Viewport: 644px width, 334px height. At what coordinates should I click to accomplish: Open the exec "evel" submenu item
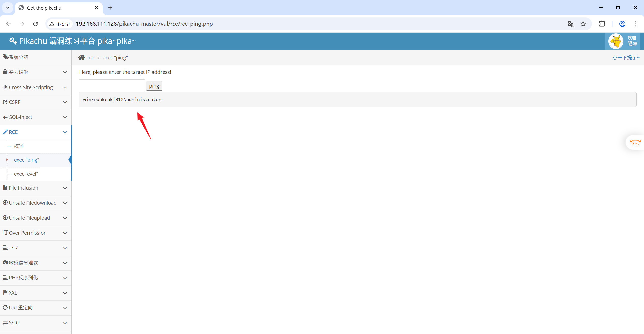(26, 174)
